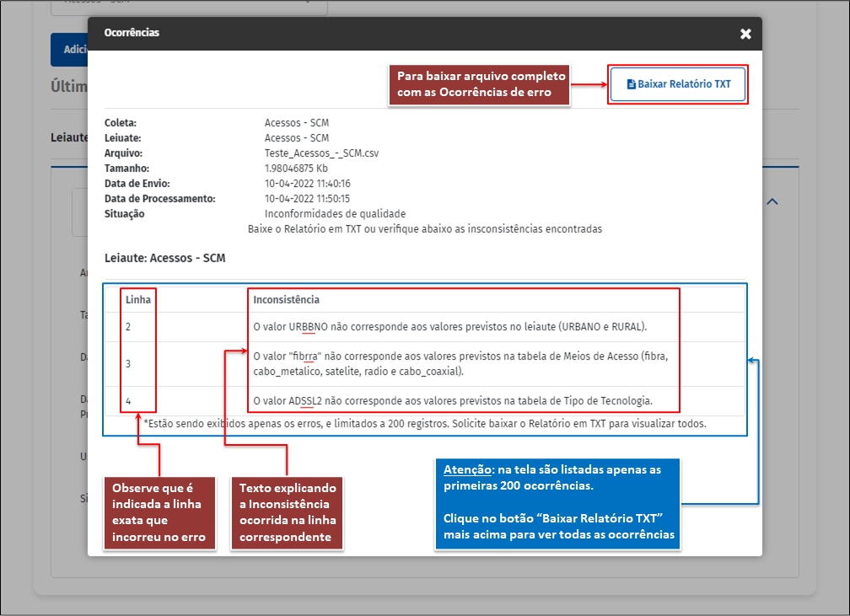
Task: Select the row for line 3 fibrra error
Action: pos(460,363)
